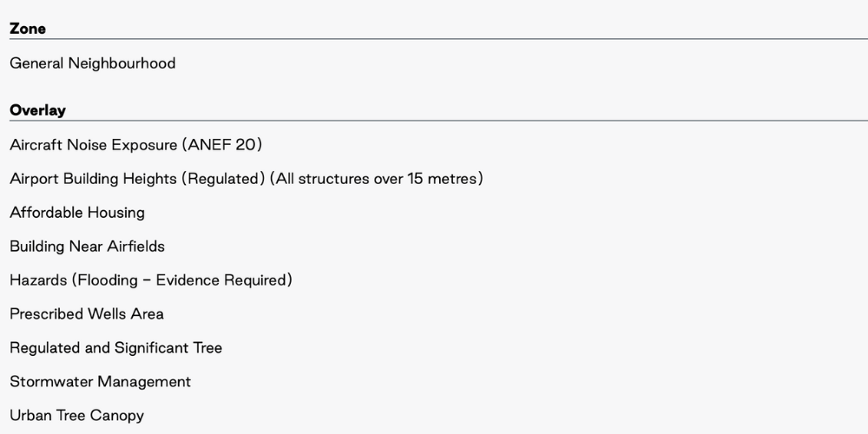Click 'Evidence Required' in Hazards entry
Screen dimensions: 868x434
(220, 280)
